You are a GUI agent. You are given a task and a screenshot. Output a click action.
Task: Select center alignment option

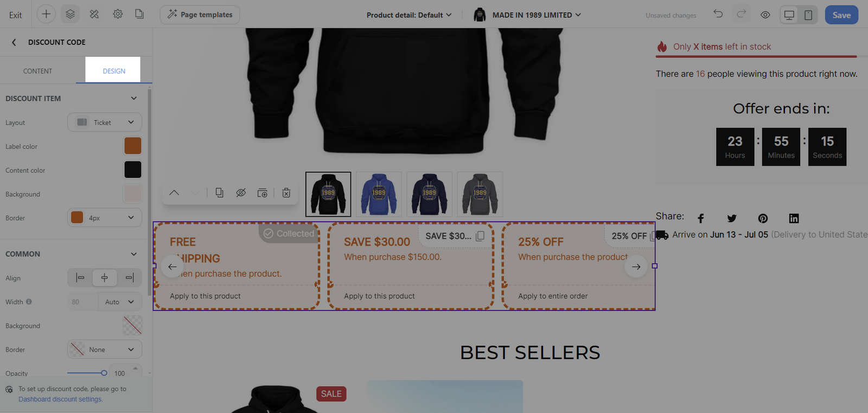pyautogui.click(x=105, y=278)
